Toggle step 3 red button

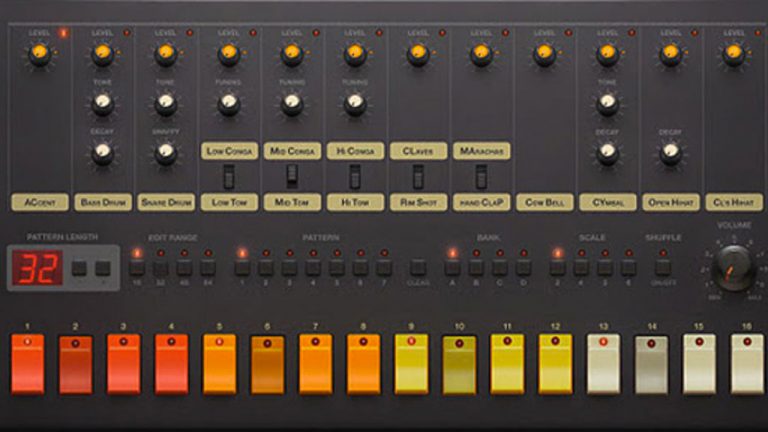123,364
